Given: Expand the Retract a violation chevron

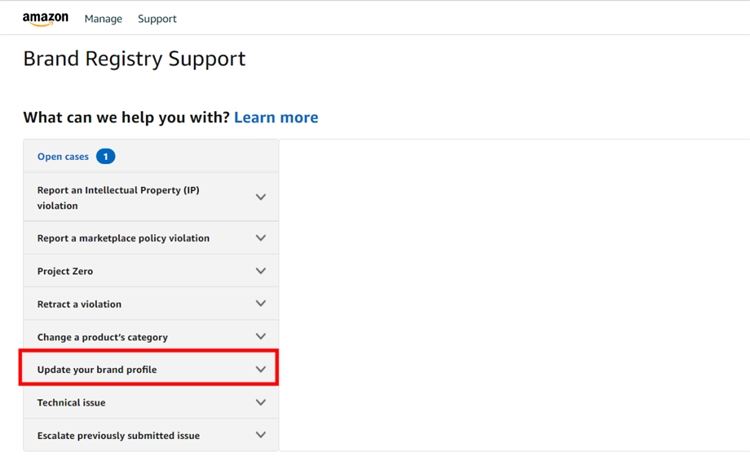Looking at the screenshot, I should tap(261, 304).
